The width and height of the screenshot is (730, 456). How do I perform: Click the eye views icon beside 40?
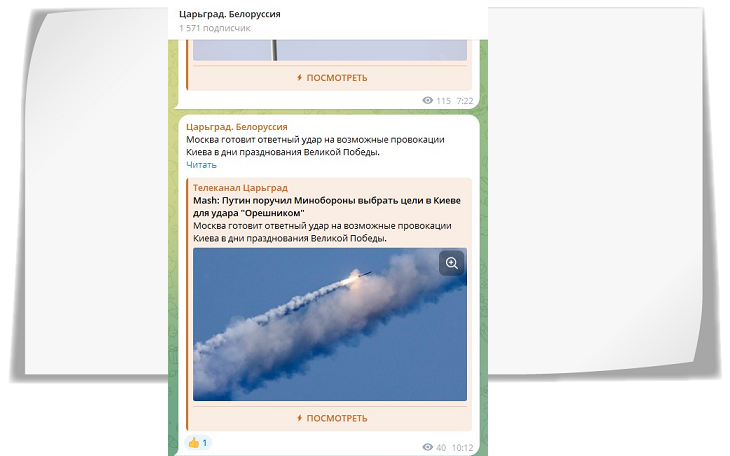point(428,447)
